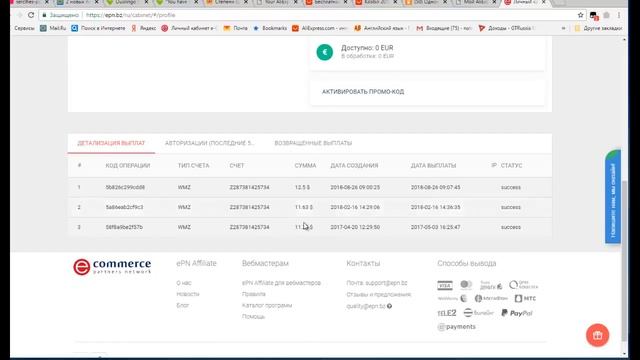Open the Блог footer link
The image size is (640, 360).
[182, 305]
